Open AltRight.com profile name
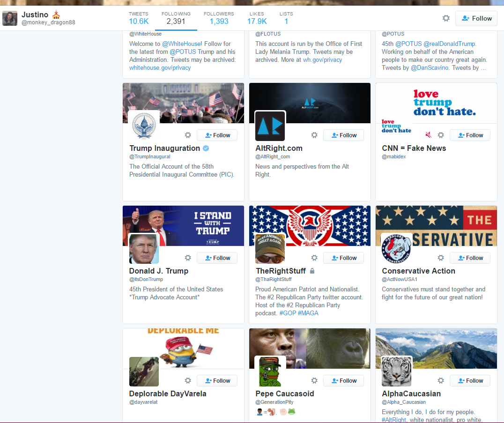The image size is (504, 423). pos(279,148)
